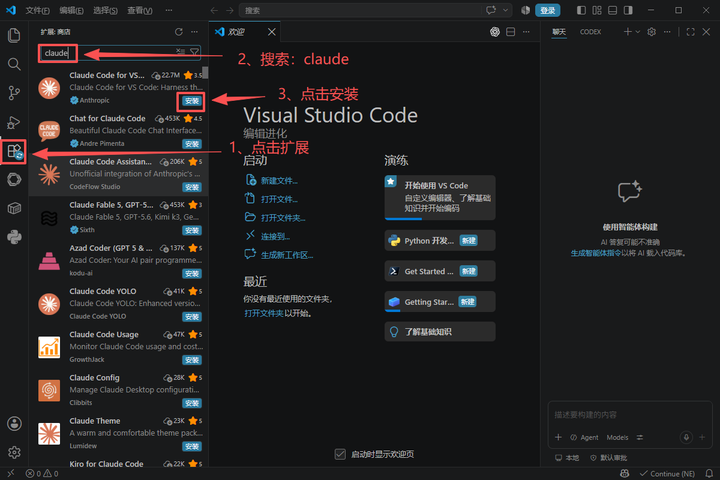Viewport: 720px width, 480px height.
Task: Open the 编辑 menu
Action: (x=71, y=10)
